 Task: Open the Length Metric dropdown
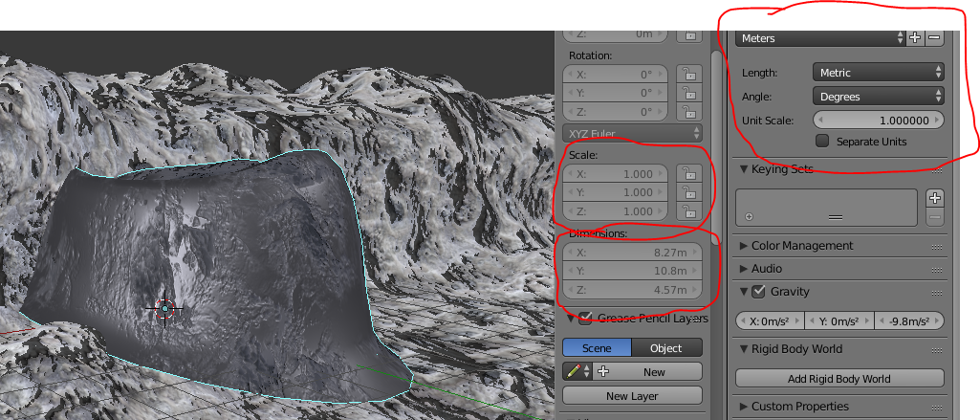point(878,73)
